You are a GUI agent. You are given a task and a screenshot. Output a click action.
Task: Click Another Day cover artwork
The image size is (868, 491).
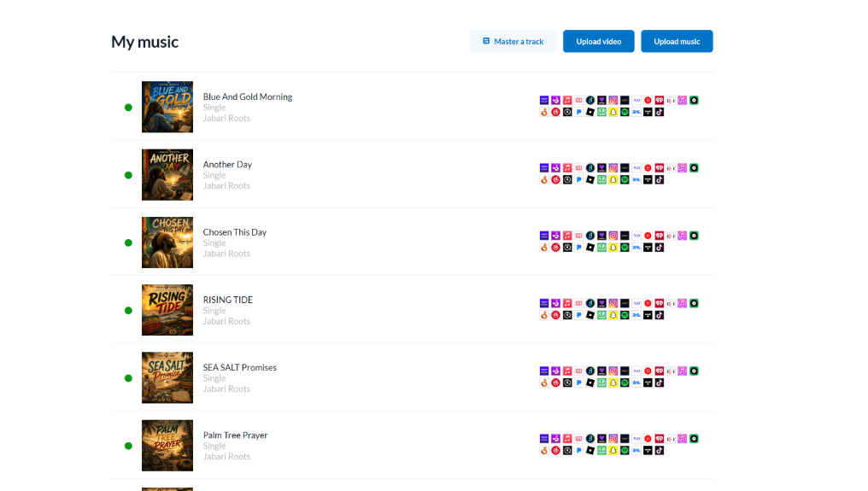167,174
